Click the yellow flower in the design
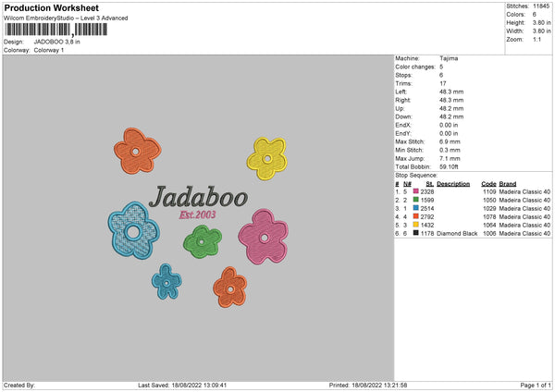555x392 pixels. pos(267,158)
